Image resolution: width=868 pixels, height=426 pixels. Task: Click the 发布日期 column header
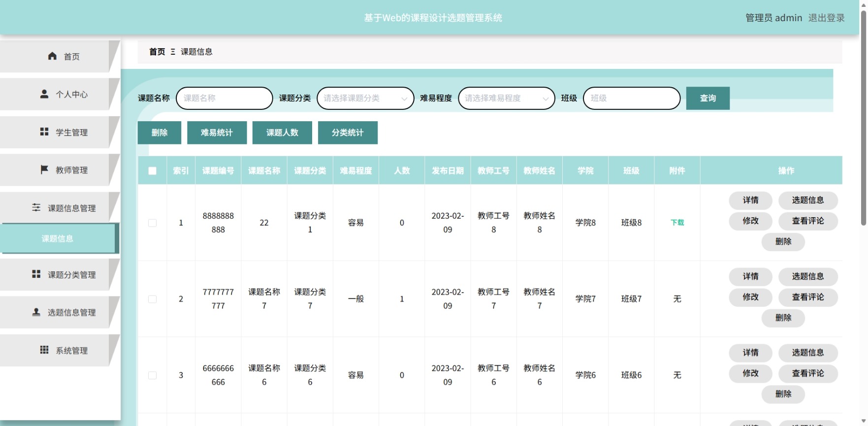point(448,170)
